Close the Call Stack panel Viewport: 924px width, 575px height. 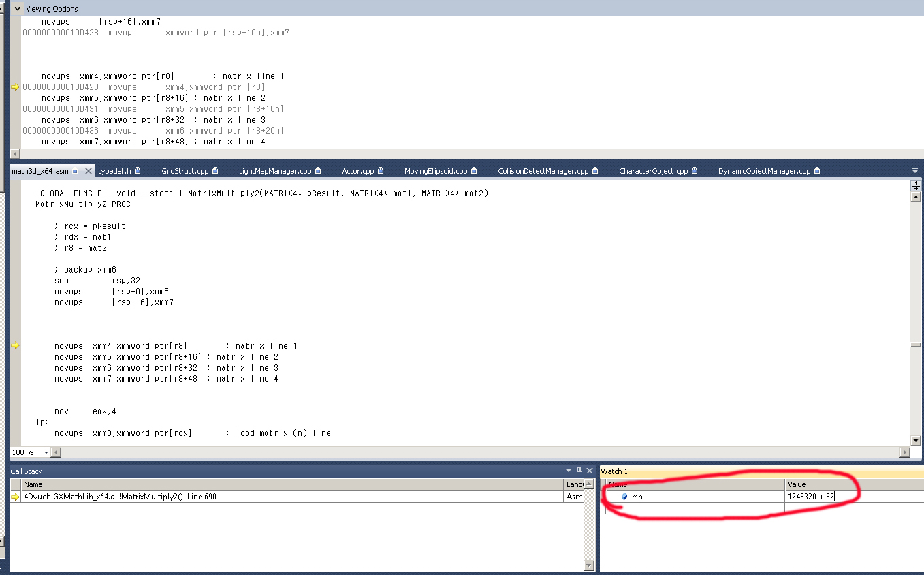590,471
